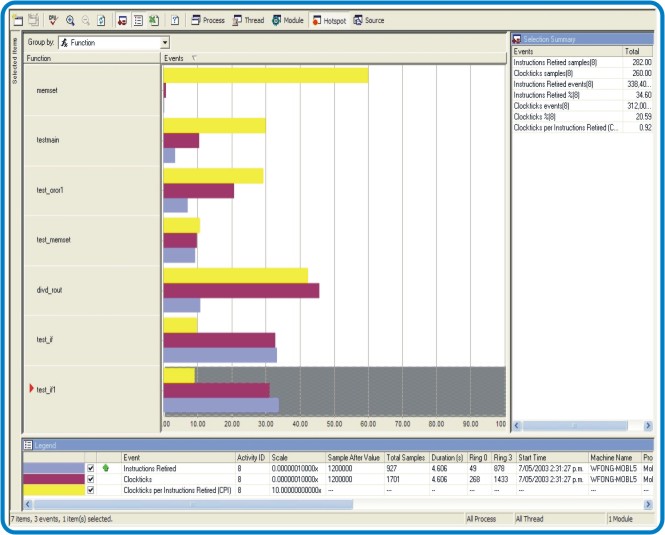Switch to Module view
The width and height of the screenshot is (665, 535).
pos(288,20)
